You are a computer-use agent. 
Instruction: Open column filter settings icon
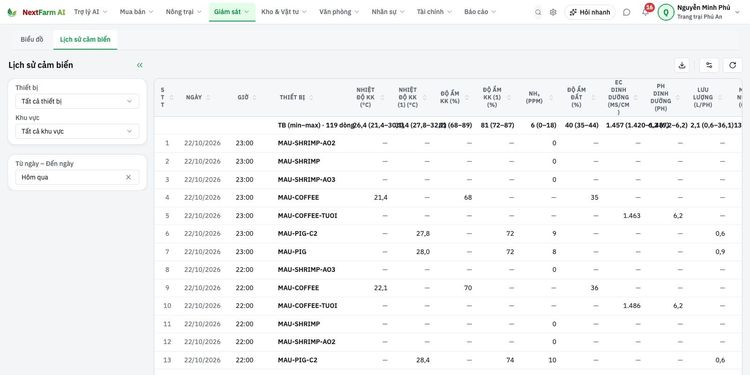[x=709, y=66]
